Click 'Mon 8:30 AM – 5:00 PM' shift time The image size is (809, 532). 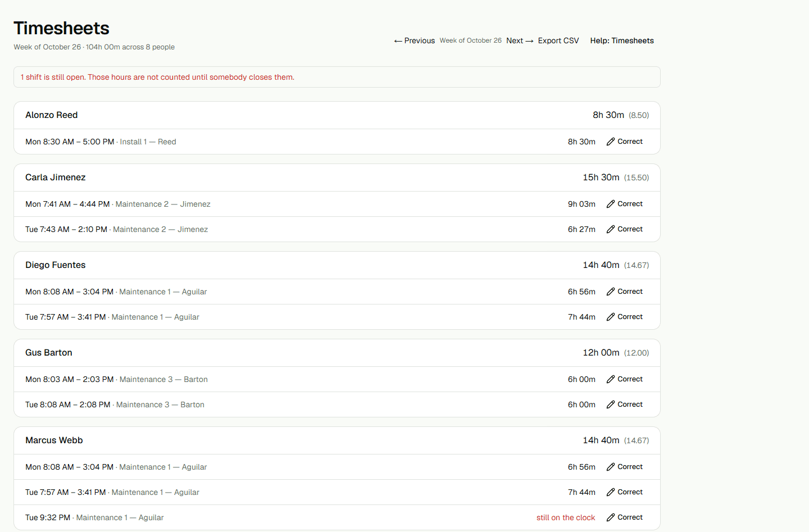coord(70,142)
